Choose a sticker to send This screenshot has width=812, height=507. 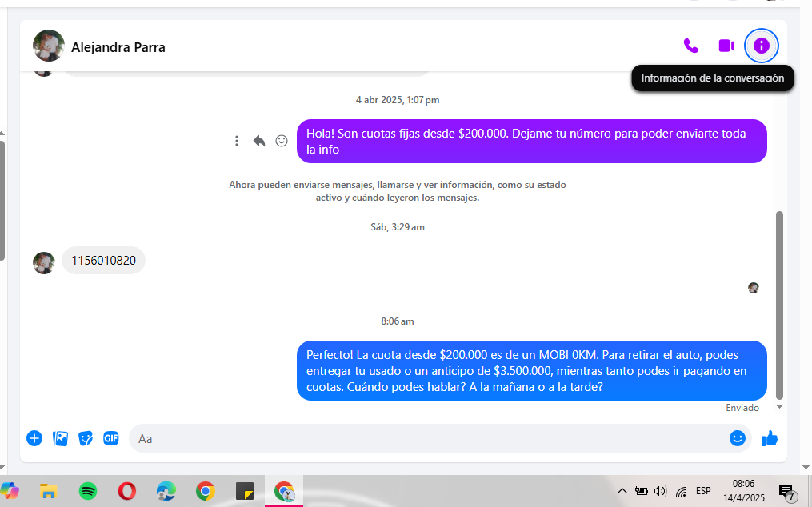86,439
